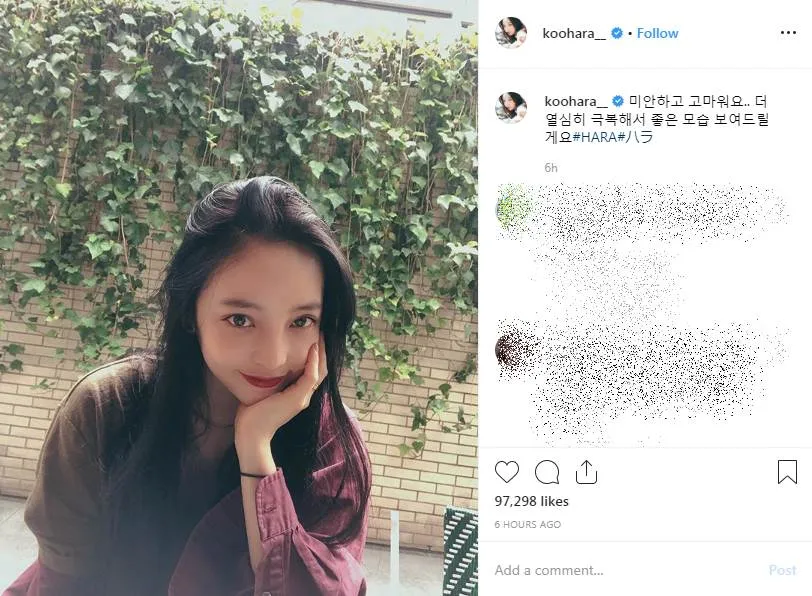Click the caption profile avatar

(511, 108)
